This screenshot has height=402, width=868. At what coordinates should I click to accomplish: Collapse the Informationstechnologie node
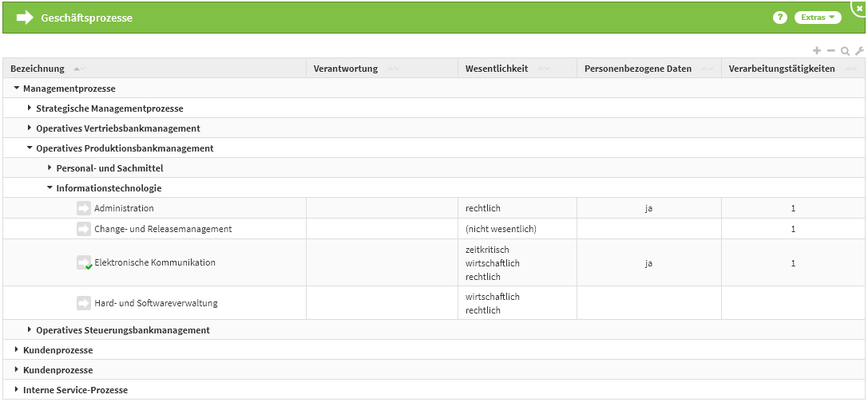click(x=50, y=188)
